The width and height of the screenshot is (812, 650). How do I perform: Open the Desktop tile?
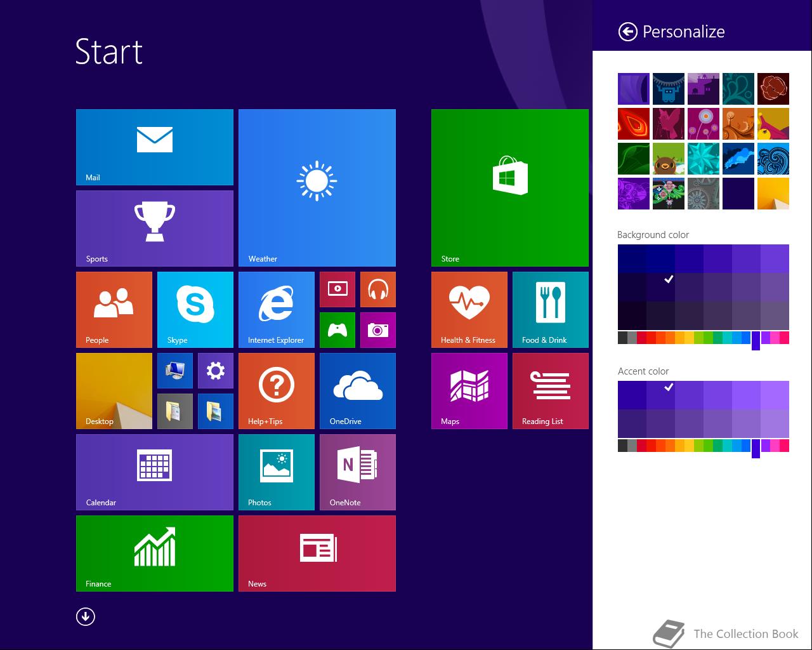(114, 391)
